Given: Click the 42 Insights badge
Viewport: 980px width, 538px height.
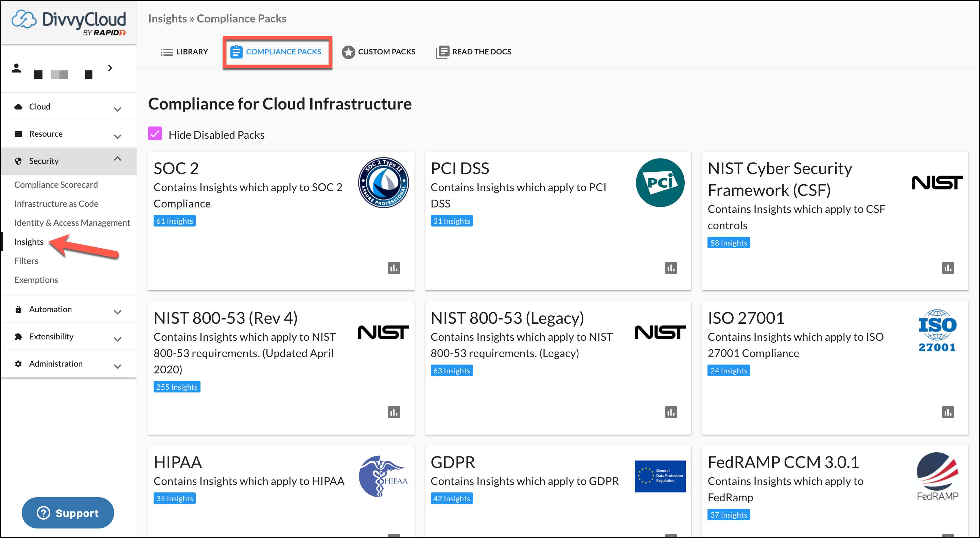Looking at the screenshot, I should pos(452,499).
